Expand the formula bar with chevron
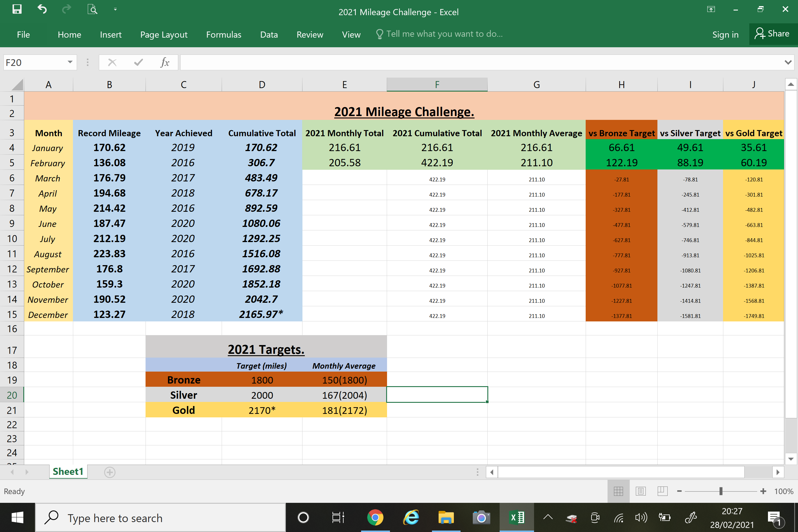This screenshot has height=532, width=798. [x=788, y=62]
